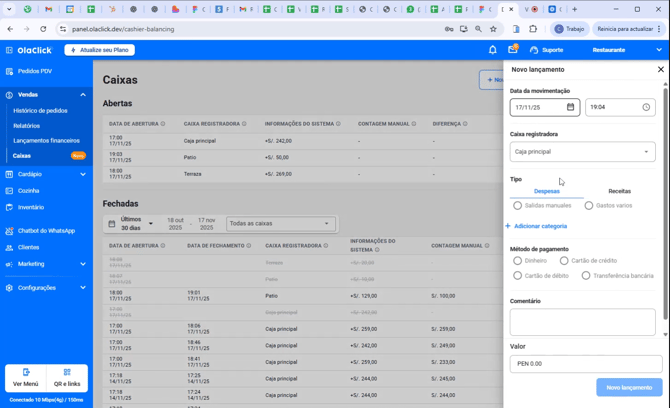Reload the browser page
Viewport: 670px width, 408px height.
point(43,29)
